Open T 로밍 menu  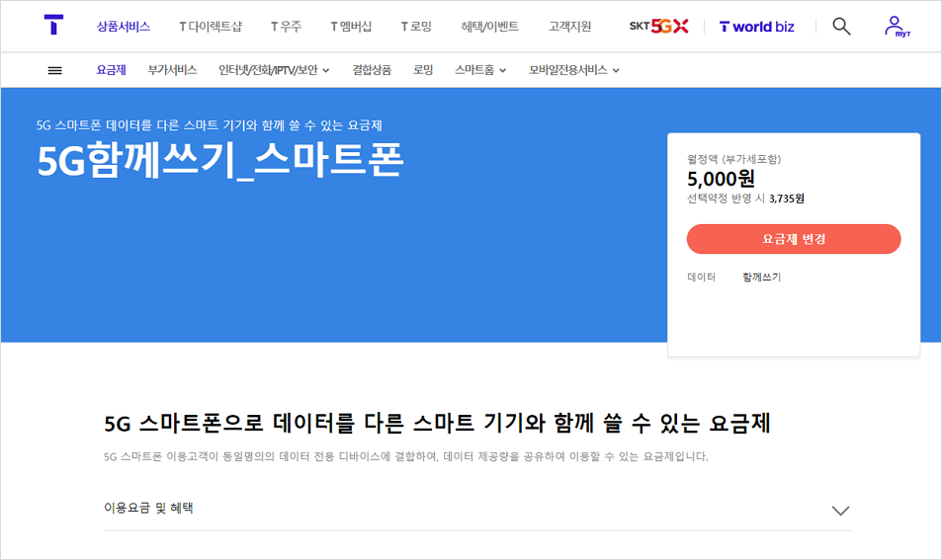pyautogui.click(x=416, y=27)
